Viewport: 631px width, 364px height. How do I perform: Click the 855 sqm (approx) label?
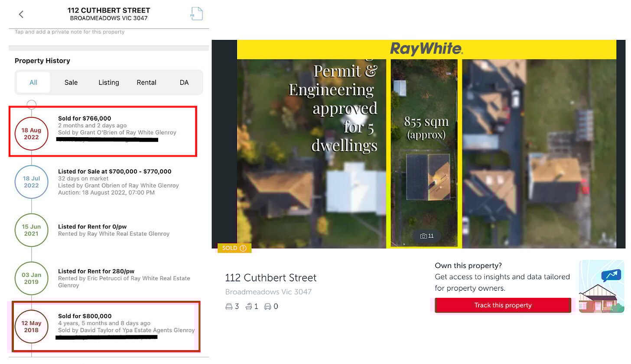(x=426, y=128)
